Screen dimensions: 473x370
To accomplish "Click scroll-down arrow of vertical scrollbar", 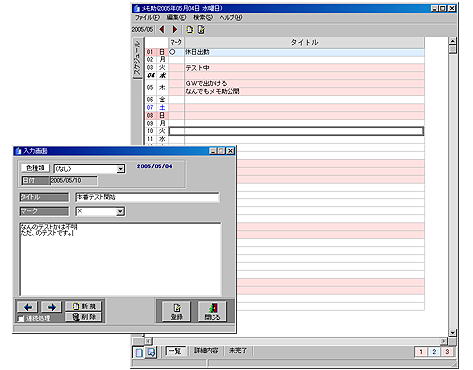I will 452,332.
